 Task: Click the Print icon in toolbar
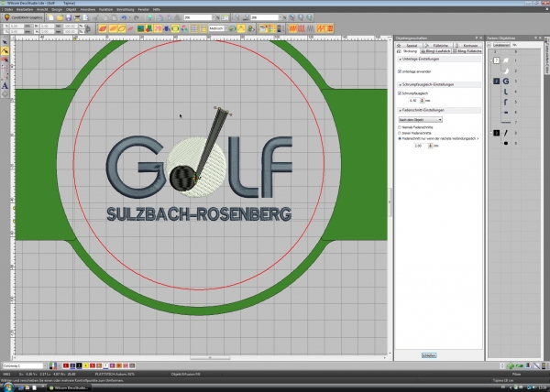click(x=77, y=17)
